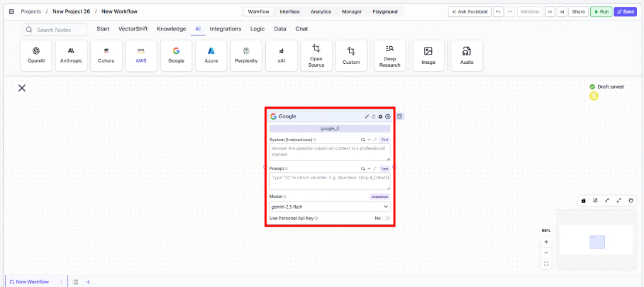The height and width of the screenshot is (287, 644).
Task: Click in the Search Nodes field
Action: [x=54, y=30]
